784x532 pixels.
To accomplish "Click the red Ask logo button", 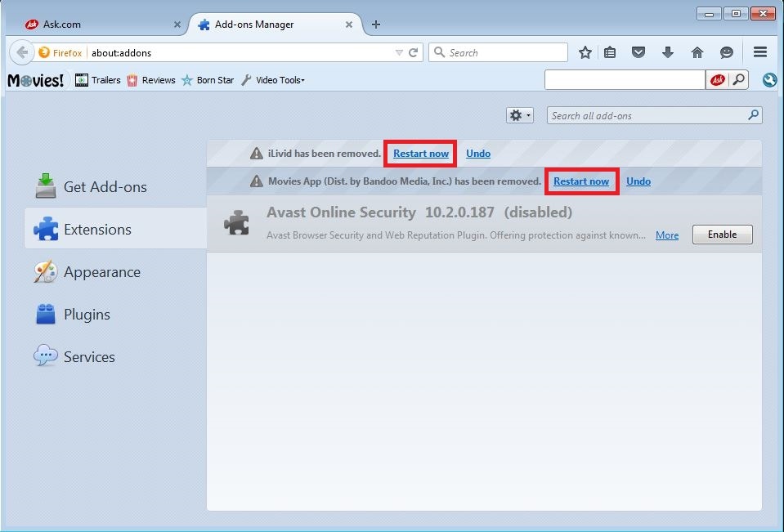I will 718,79.
